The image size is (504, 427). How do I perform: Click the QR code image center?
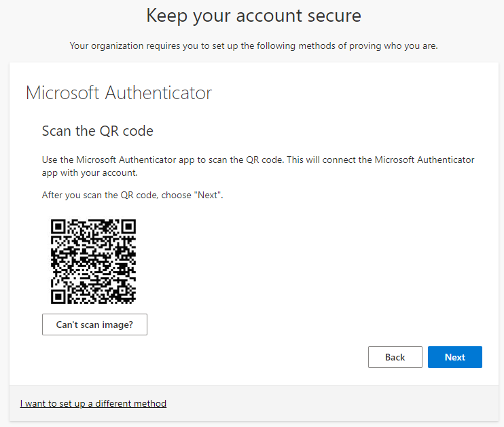click(94, 261)
